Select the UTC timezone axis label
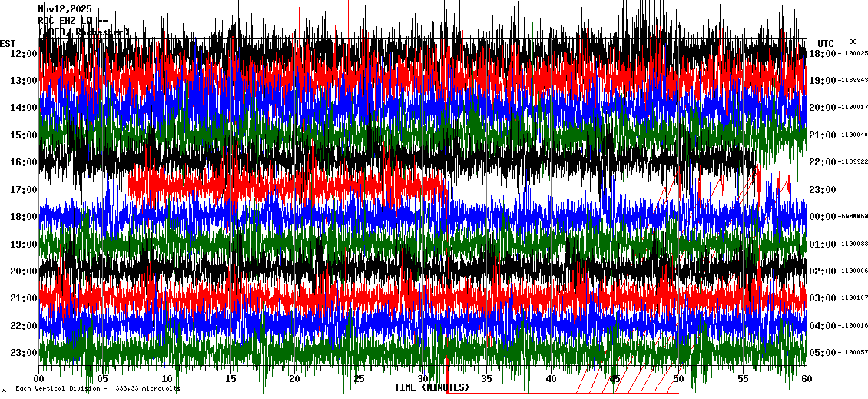 pyautogui.click(x=825, y=43)
